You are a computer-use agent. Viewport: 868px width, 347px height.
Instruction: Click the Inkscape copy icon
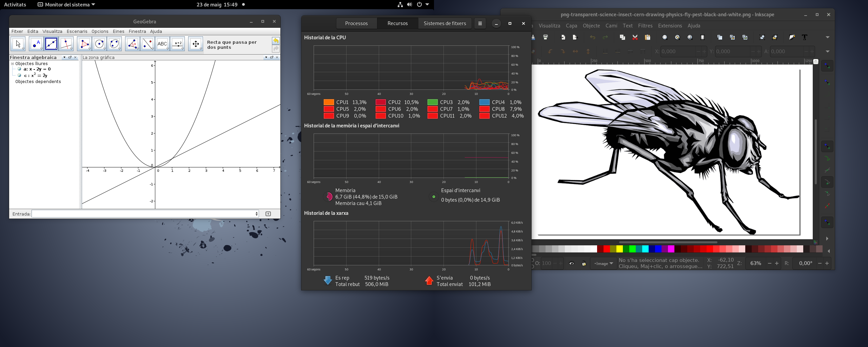(x=623, y=37)
